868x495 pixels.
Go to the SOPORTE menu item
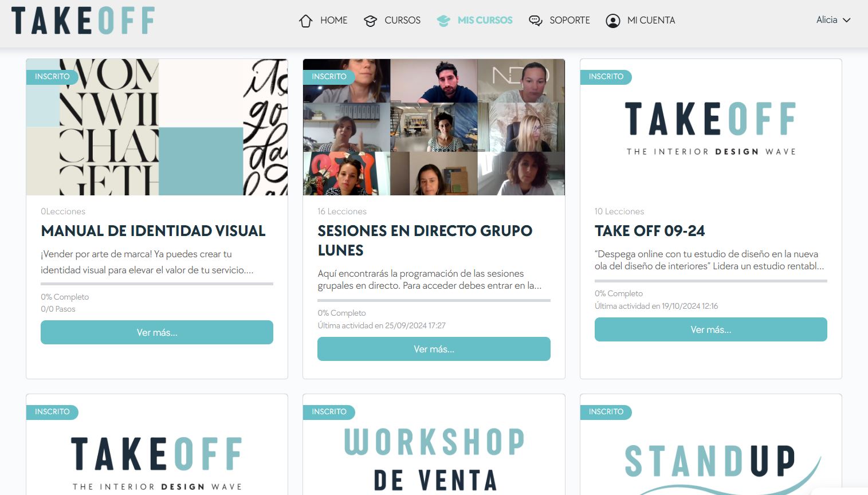tap(569, 20)
